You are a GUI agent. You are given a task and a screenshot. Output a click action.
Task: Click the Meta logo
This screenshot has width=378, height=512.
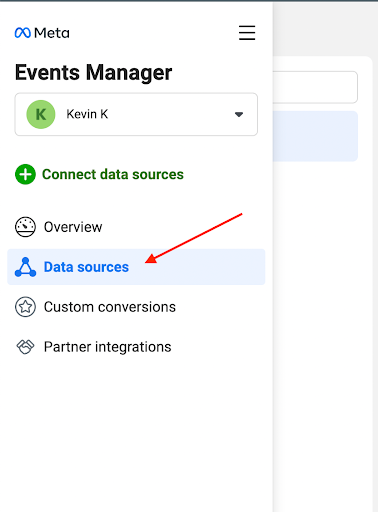point(42,33)
